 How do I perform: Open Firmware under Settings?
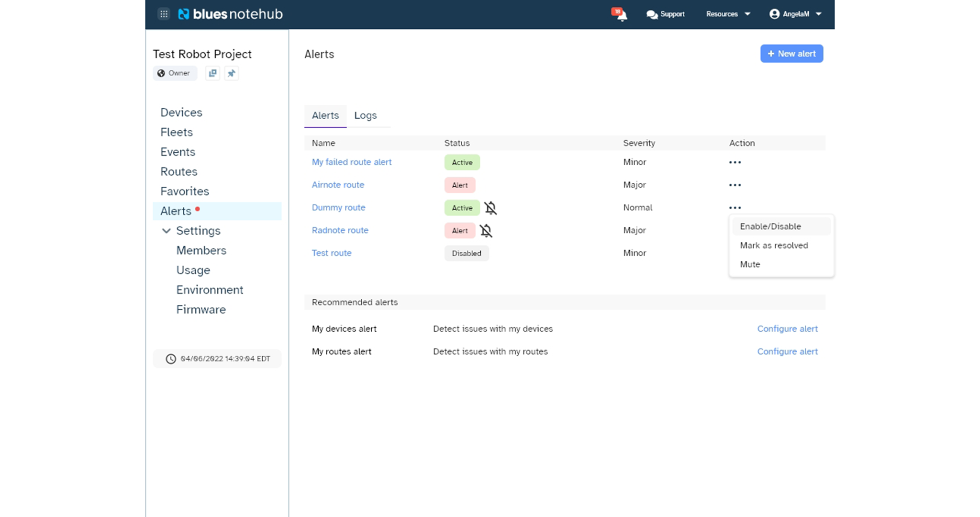(x=201, y=309)
